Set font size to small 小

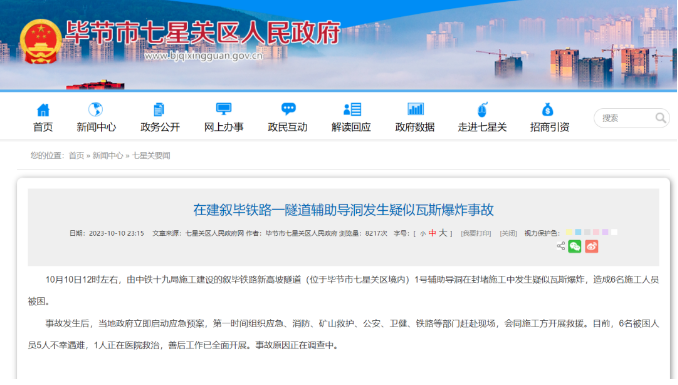pyautogui.click(x=422, y=234)
